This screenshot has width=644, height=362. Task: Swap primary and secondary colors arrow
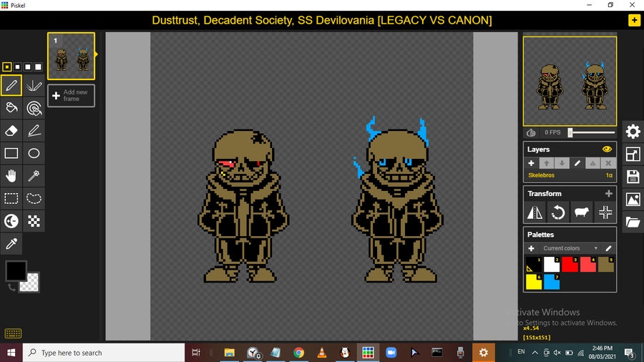tap(11, 288)
